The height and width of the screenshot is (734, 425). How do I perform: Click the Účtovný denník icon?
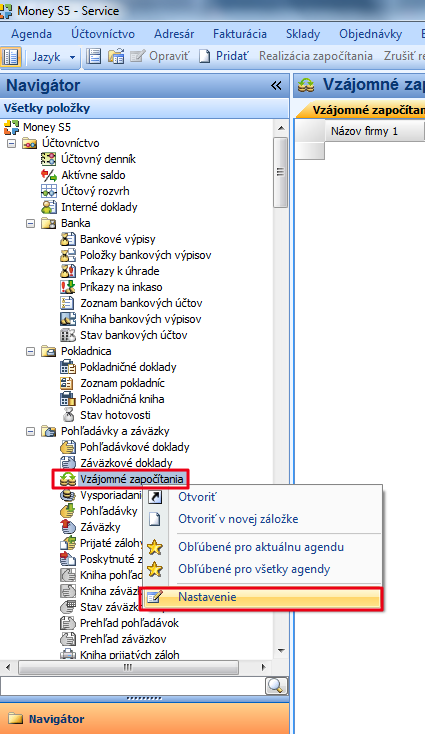click(49, 159)
